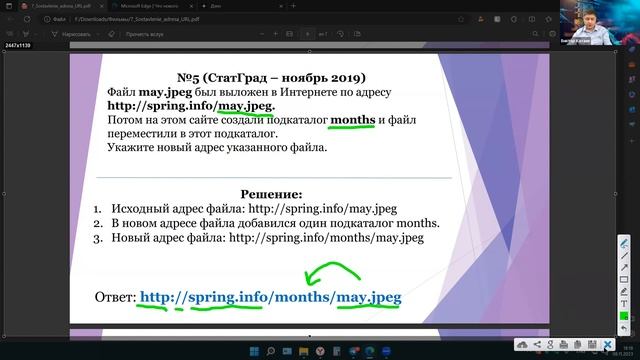Upload the screenshot to the cloud
The image size is (640, 360).
click(x=522, y=345)
